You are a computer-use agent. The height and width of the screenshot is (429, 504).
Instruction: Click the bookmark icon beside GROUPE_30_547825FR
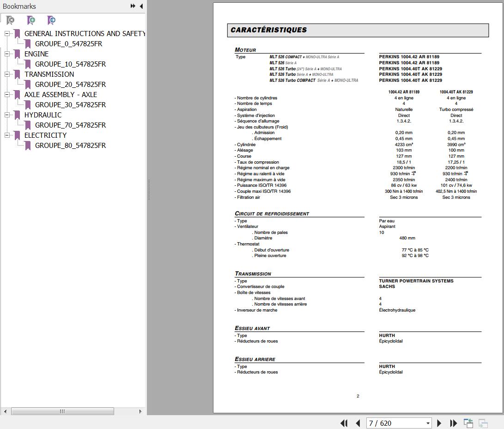point(28,105)
